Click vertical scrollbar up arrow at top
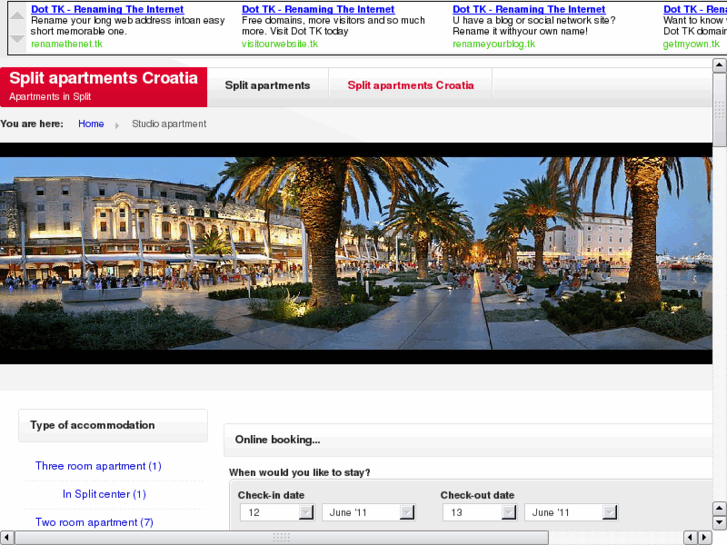The width and height of the screenshot is (727, 545). point(719,65)
